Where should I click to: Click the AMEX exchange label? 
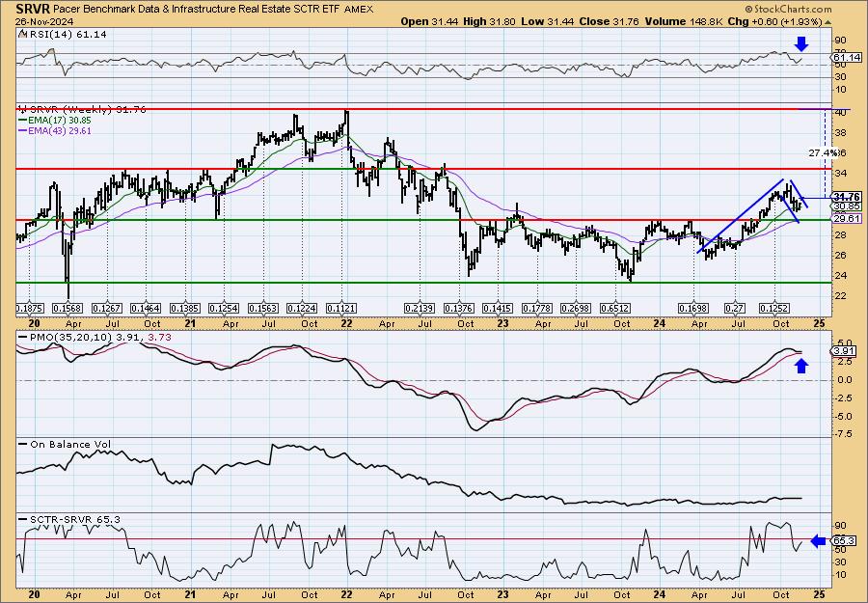click(359, 10)
